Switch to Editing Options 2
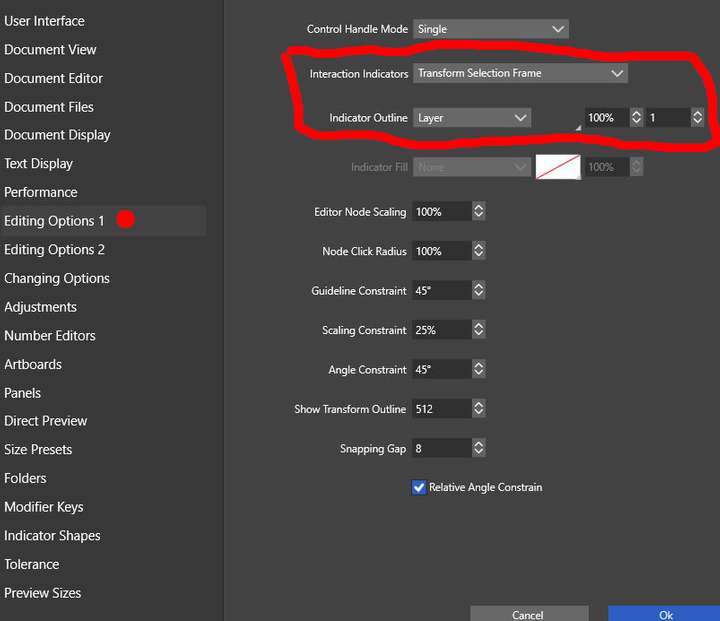This screenshot has width=720, height=621. coord(54,249)
